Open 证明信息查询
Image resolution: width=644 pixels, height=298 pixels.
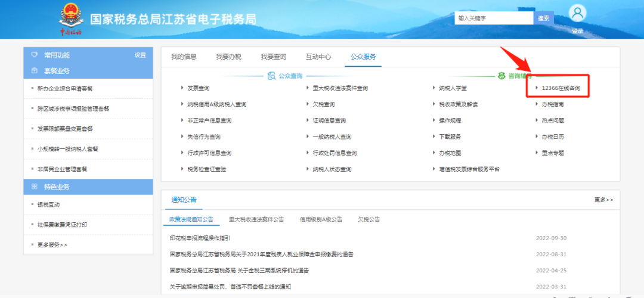click(329, 120)
